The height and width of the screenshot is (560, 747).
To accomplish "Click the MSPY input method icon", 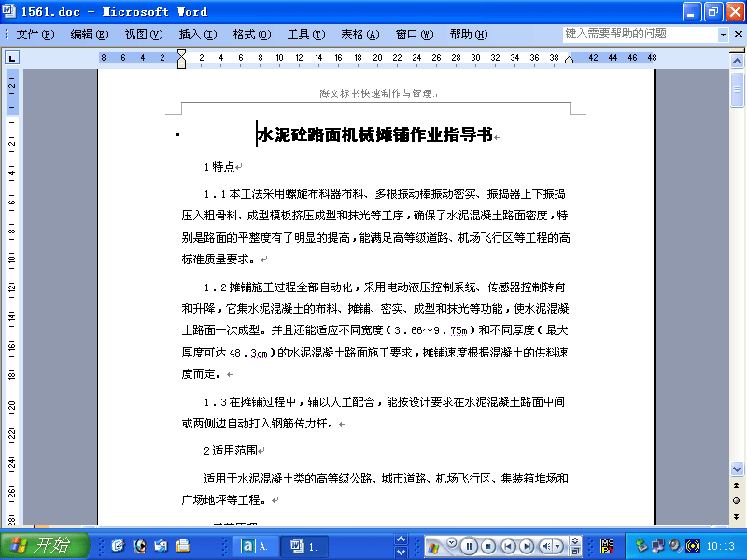I will (x=606, y=546).
